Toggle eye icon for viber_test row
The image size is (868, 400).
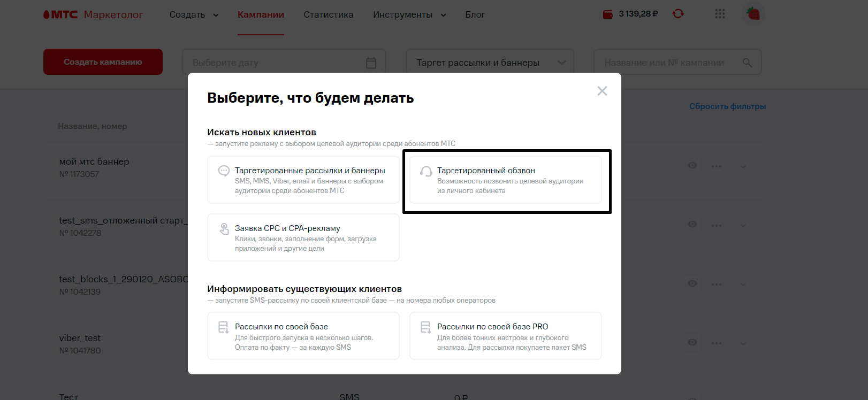click(692, 342)
